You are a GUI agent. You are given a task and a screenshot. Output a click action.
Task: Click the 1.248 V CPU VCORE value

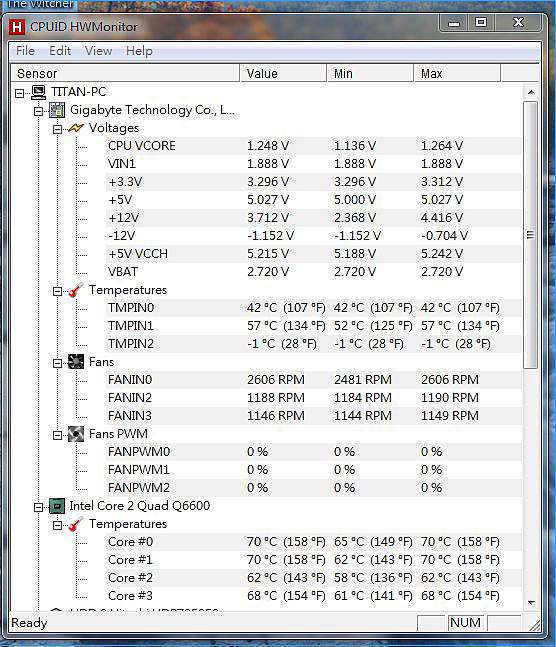click(x=268, y=146)
